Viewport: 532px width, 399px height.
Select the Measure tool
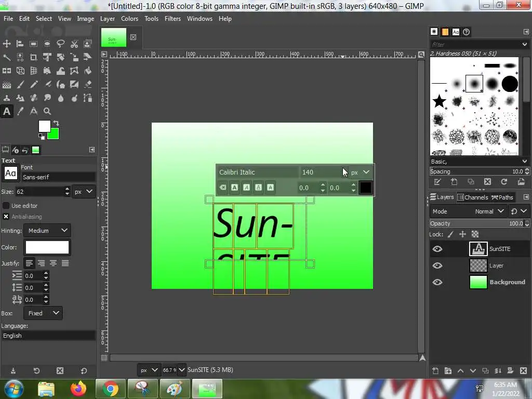point(34,111)
